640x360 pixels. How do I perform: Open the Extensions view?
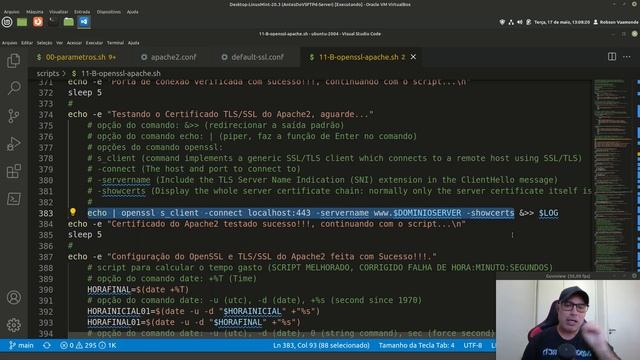tap(13, 171)
